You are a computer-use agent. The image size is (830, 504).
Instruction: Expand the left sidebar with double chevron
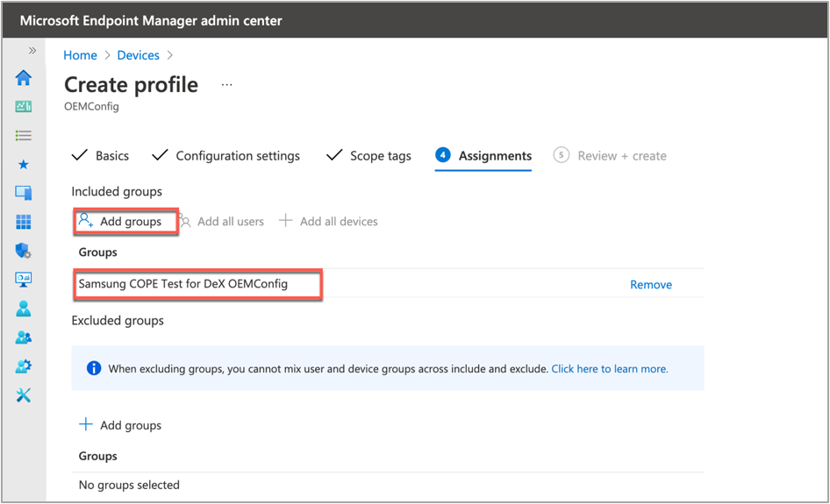tap(32, 51)
